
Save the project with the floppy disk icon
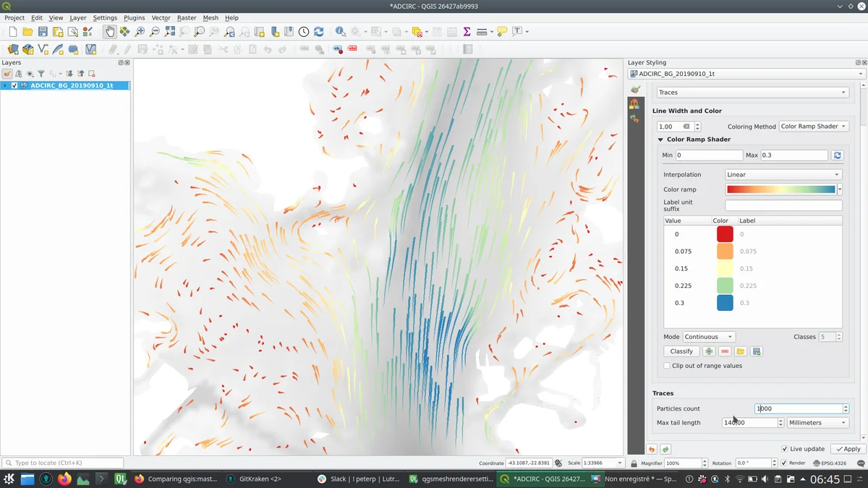(x=43, y=32)
